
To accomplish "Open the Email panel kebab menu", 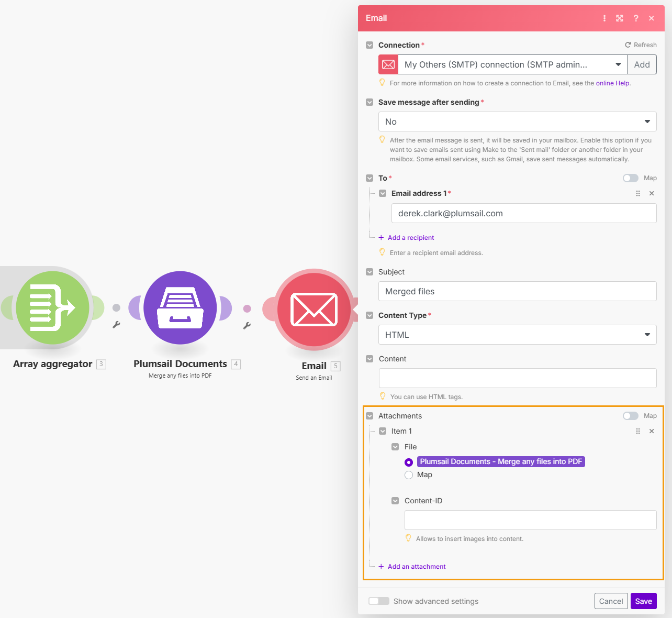I will [604, 18].
